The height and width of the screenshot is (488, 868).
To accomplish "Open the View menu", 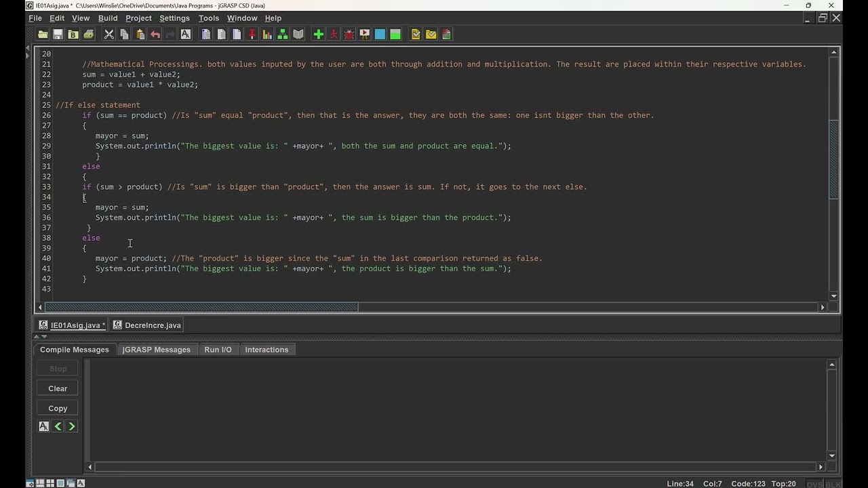I will click(x=81, y=18).
